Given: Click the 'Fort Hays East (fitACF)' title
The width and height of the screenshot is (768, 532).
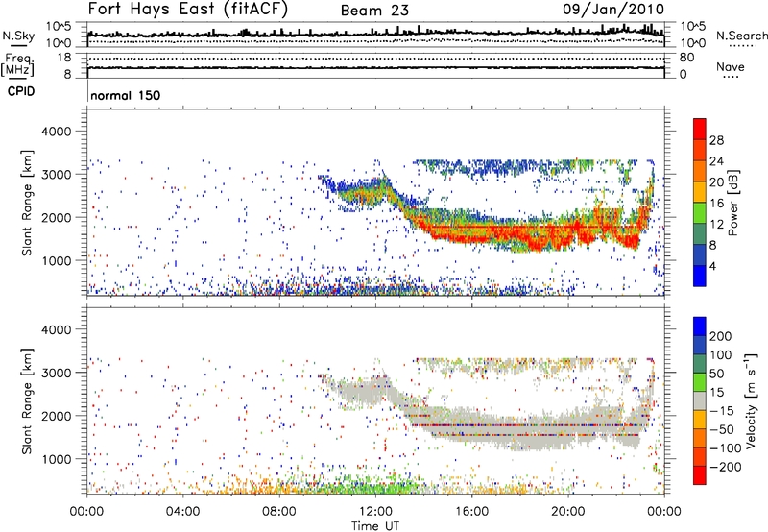Looking at the screenshot, I should click(188, 10).
